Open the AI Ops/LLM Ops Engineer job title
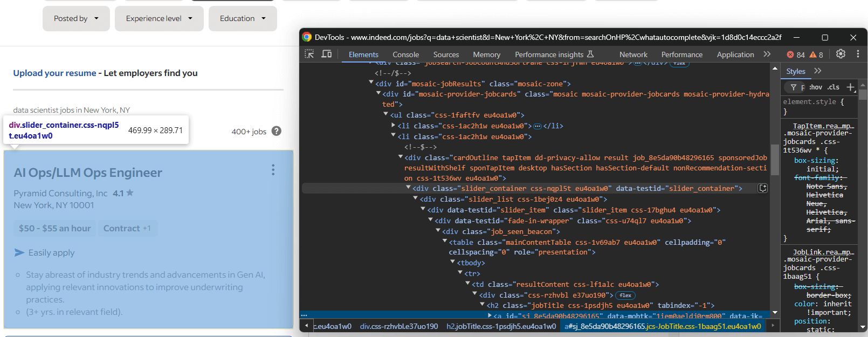Image resolution: width=868 pixels, height=337 pixels. coord(88,173)
